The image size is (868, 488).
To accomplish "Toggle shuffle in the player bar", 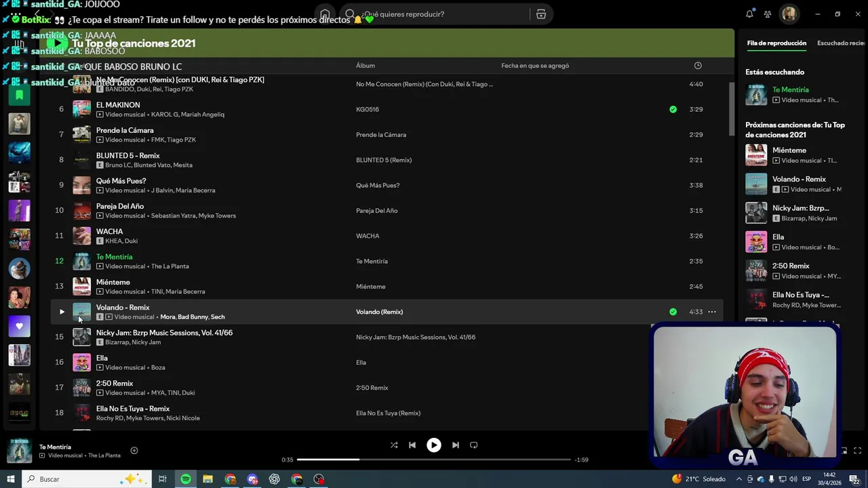I will pos(394,445).
